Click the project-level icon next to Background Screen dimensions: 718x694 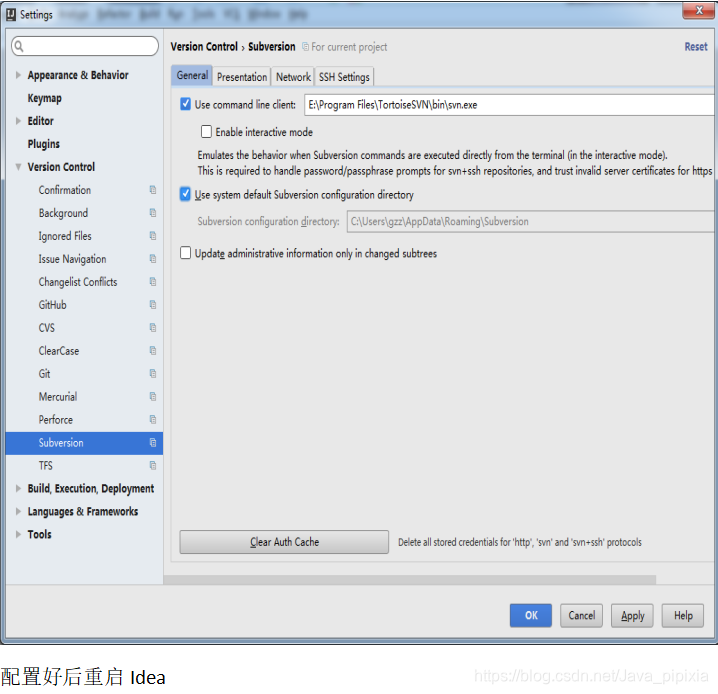[153, 213]
